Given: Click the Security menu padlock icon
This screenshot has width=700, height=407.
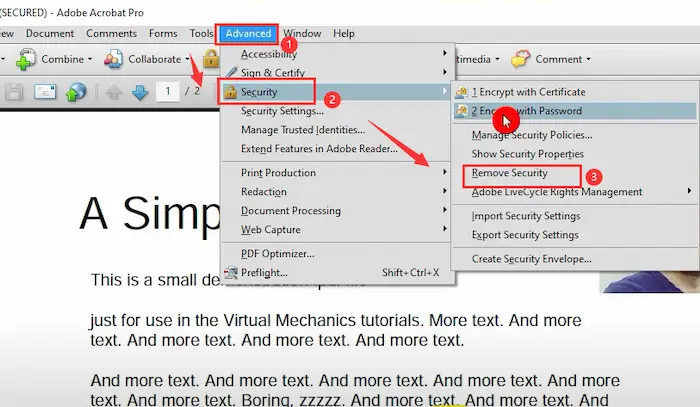Looking at the screenshot, I should [x=230, y=92].
